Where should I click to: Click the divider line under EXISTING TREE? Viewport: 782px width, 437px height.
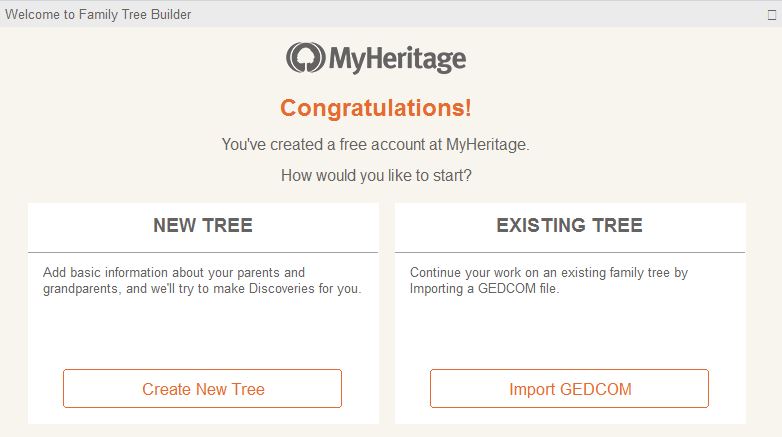coord(570,252)
